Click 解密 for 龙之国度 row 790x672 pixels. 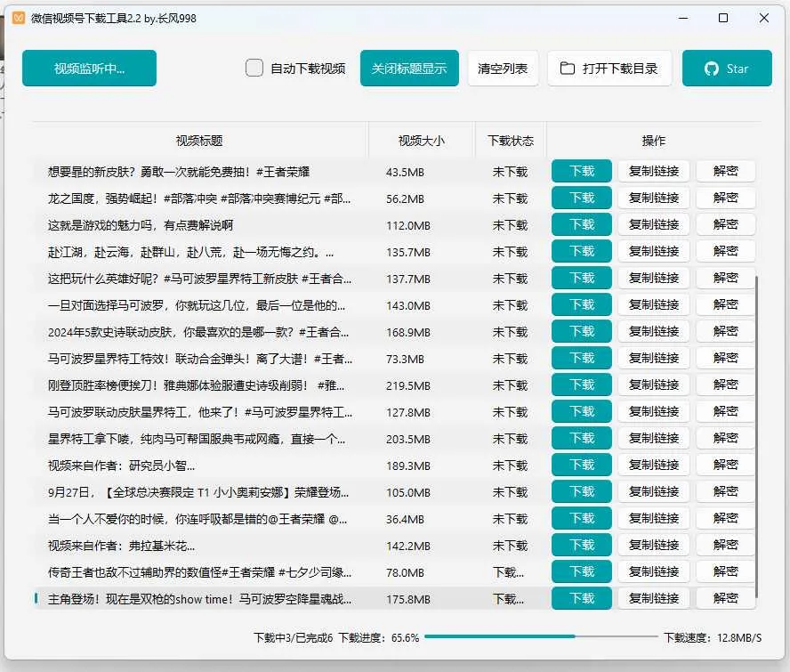pos(726,198)
